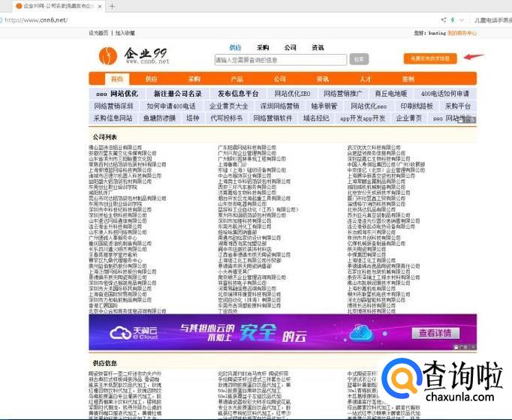The height and width of the screenshot is (420, 512).
Task: Click the gray 搜索 search button
Action: (359, 59)
